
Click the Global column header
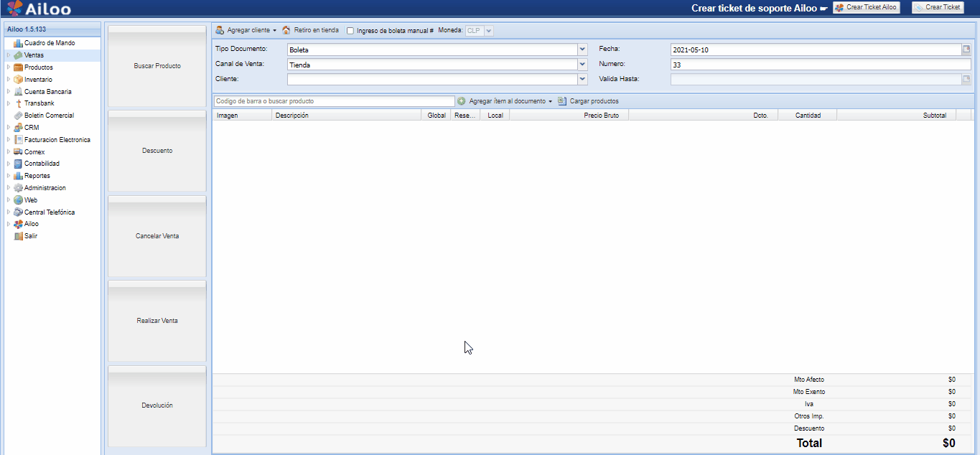coord(436,116)
